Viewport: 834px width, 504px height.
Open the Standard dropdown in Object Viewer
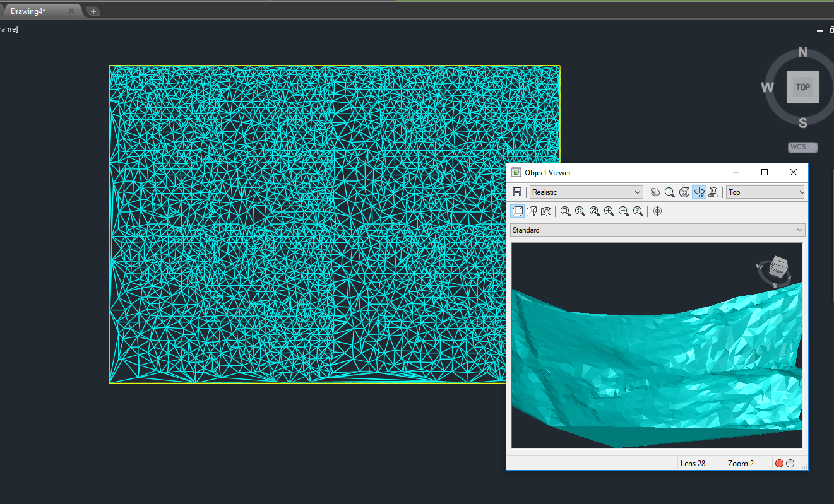[658, 230]
